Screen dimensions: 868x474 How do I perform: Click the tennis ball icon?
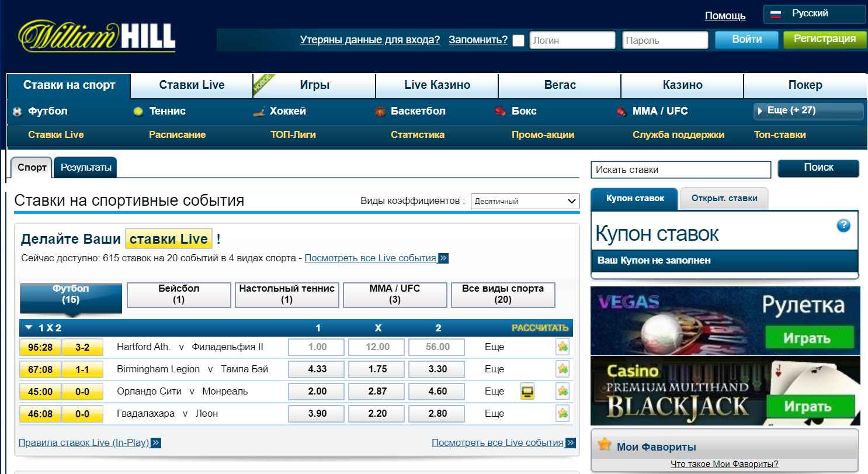(x=138, y=111)
